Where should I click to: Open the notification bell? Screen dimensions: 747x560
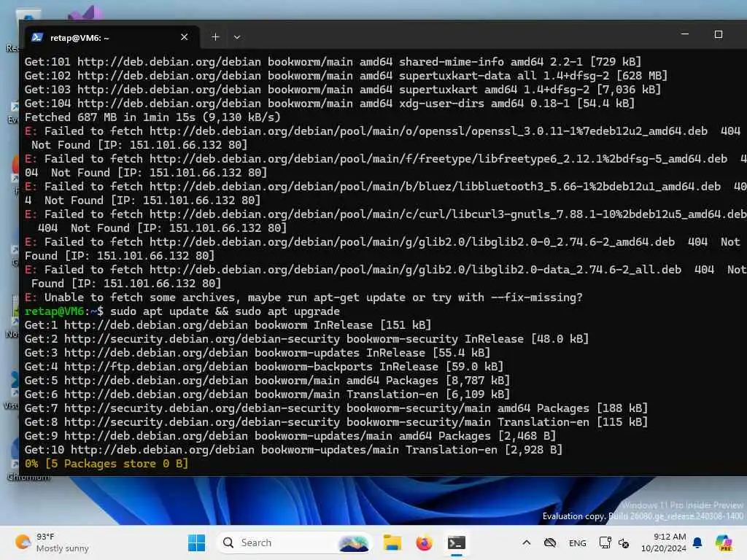point(697,542)
